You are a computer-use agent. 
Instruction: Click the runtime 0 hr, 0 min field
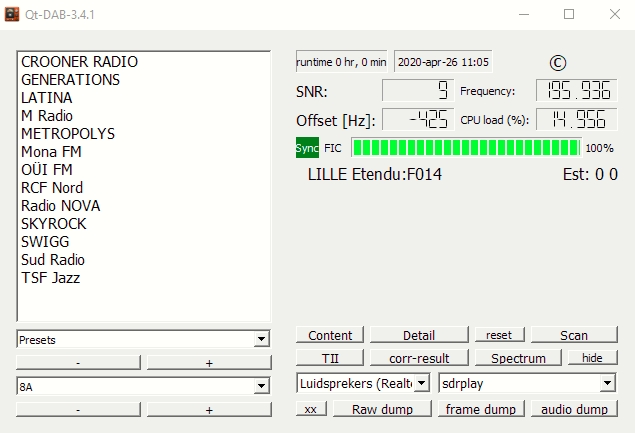pyautogui.click(x=341, y=62)
